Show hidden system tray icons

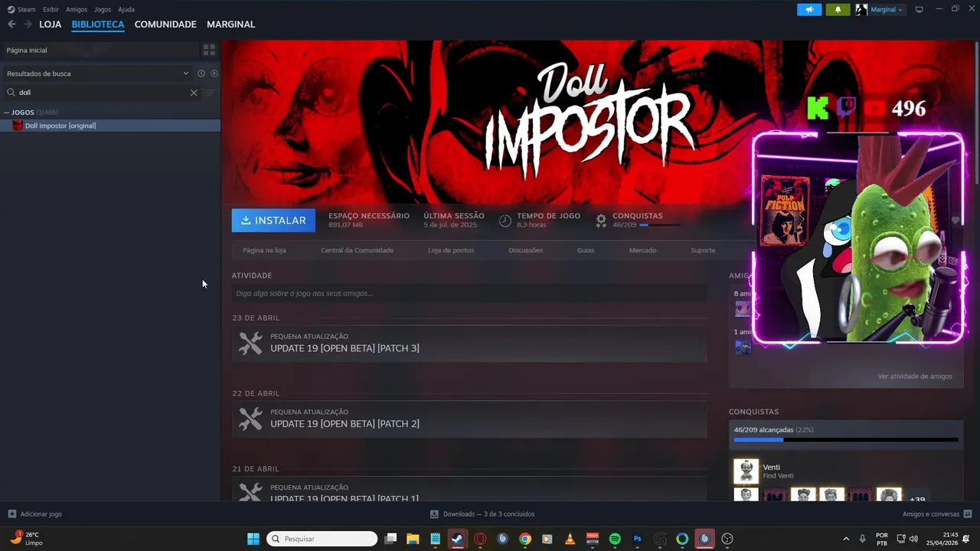846,539
